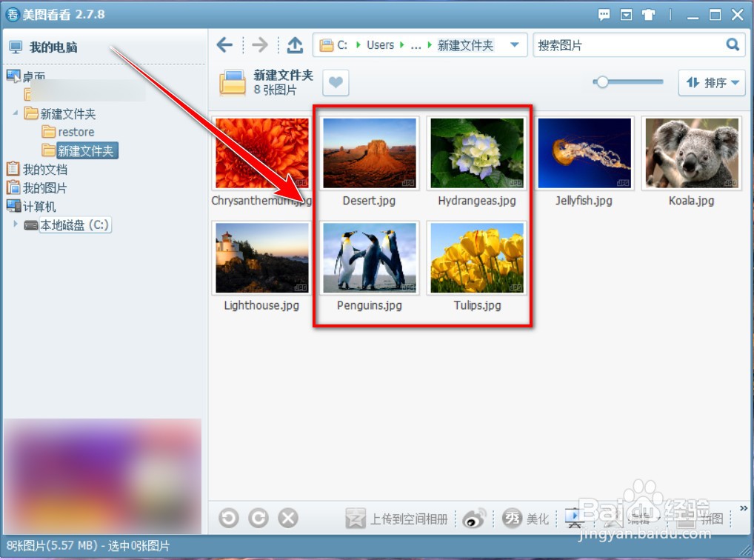This screenshot has width=754, height=560.
Task: Click the search magnifier icon
Action: 733,44
